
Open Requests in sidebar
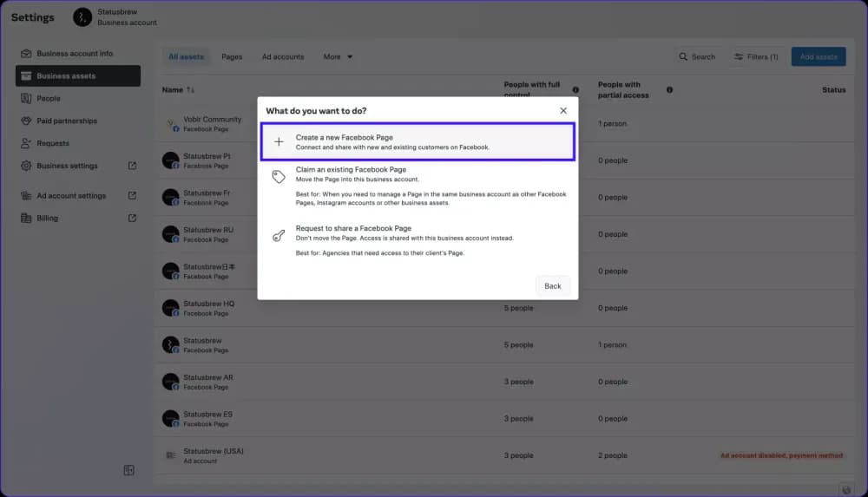coord(53,143)
